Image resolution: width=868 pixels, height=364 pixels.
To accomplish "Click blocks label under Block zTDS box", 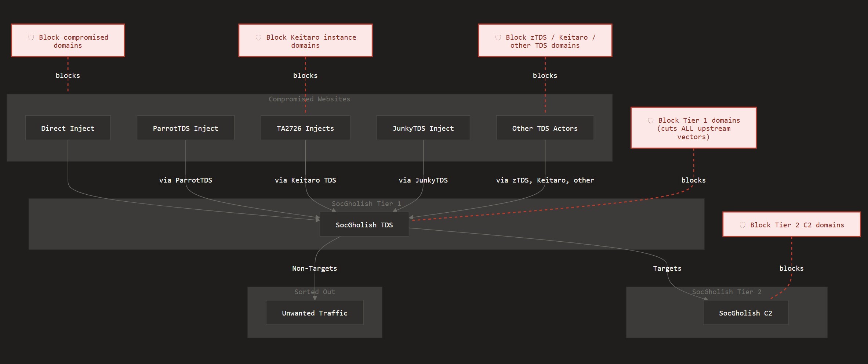I will pyautogui.click(x=545, y=76).
